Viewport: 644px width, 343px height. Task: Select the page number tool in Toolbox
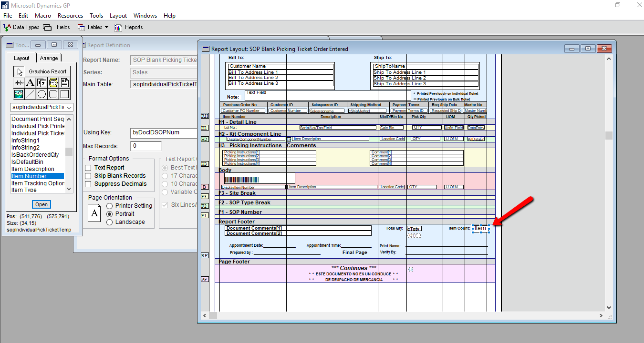[x=65, y=82]
